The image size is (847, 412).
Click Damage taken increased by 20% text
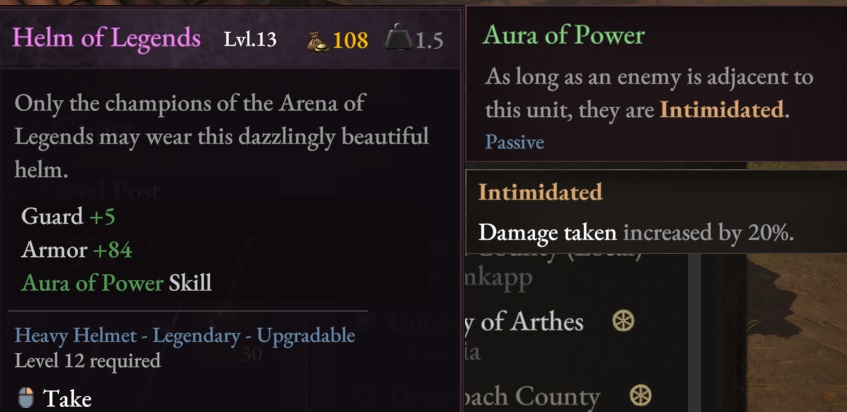(636, 233)
